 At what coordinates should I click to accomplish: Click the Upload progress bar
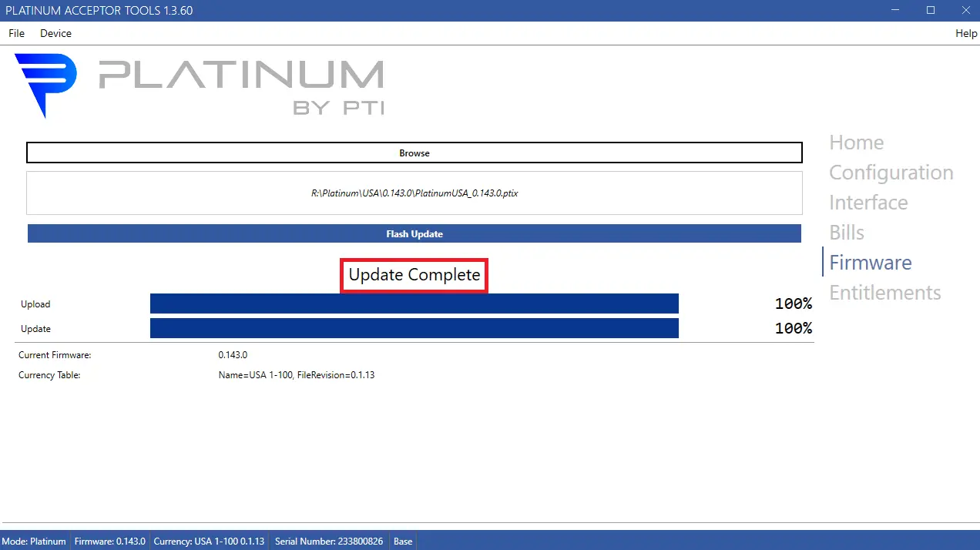click(414, 304)
